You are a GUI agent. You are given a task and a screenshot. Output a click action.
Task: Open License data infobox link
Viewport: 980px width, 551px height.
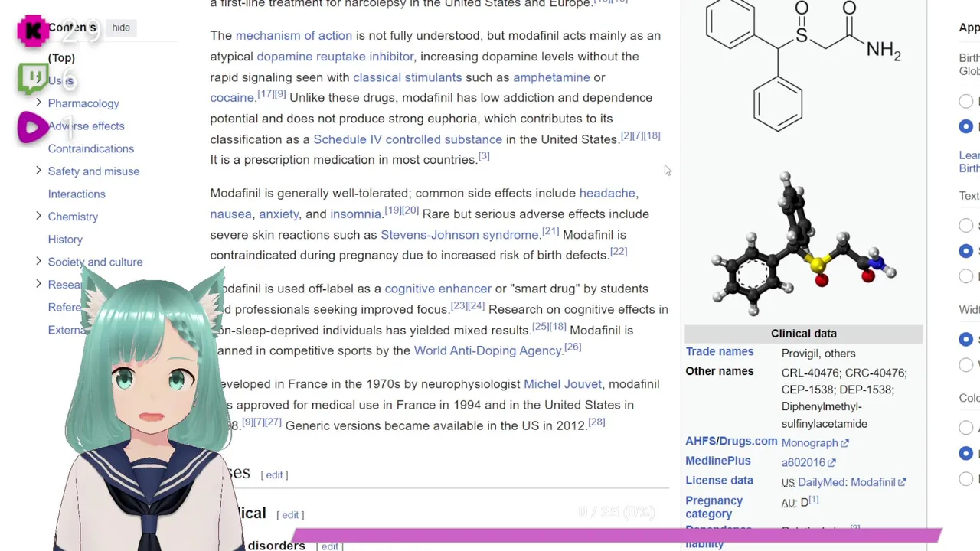coord(720,481)
